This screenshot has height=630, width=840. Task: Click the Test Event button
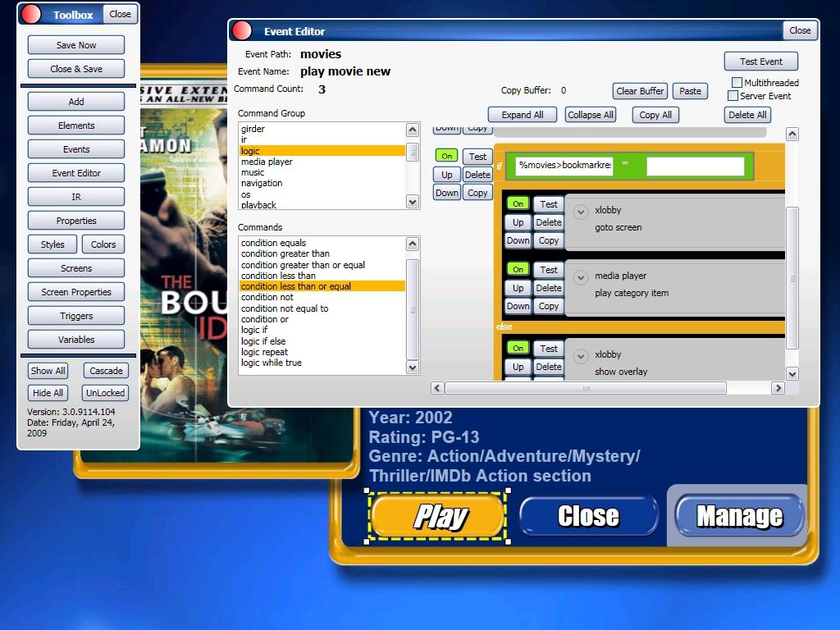click(760, 62)
